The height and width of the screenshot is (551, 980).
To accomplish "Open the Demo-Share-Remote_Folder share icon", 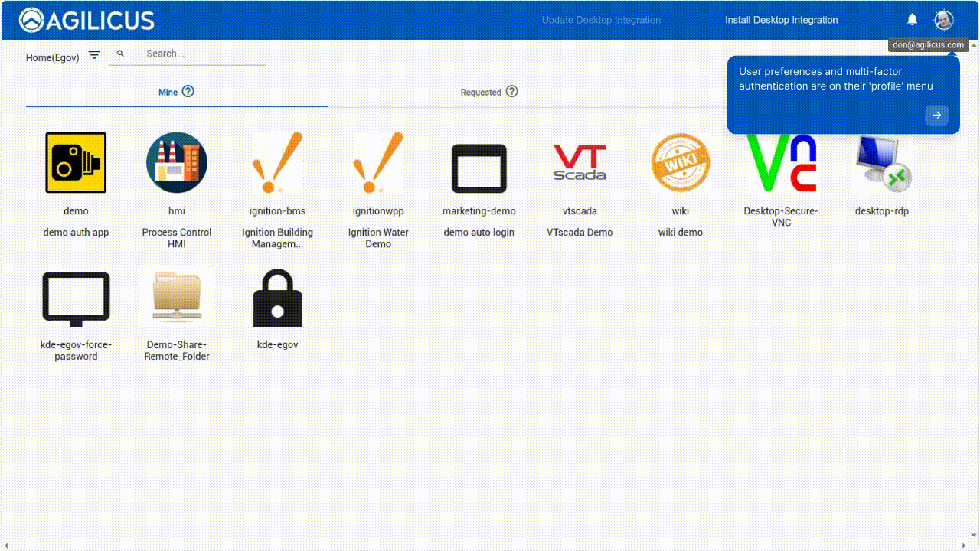I will (177, 297).
